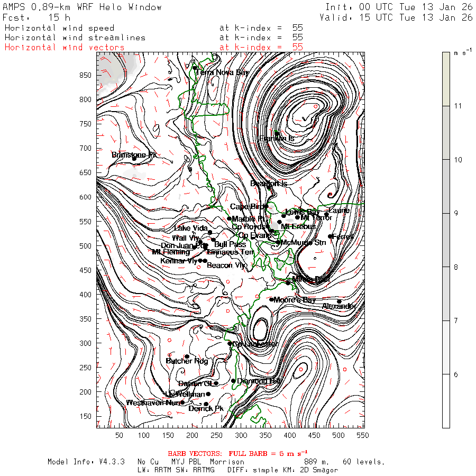Screen dimensions: 476x476
Task: Select the Horizontal wind speed legend entry
Action: (59, 28)
